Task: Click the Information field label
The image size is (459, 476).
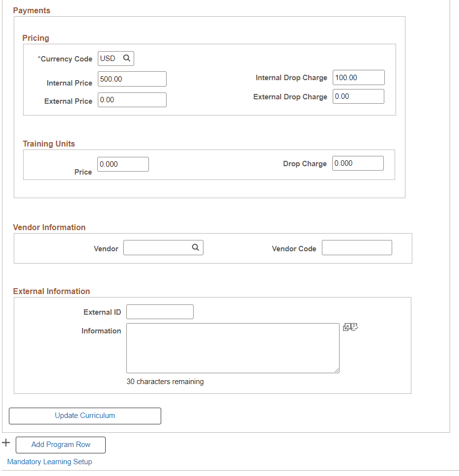Action: pyautogui.click(x=101, y=331)
